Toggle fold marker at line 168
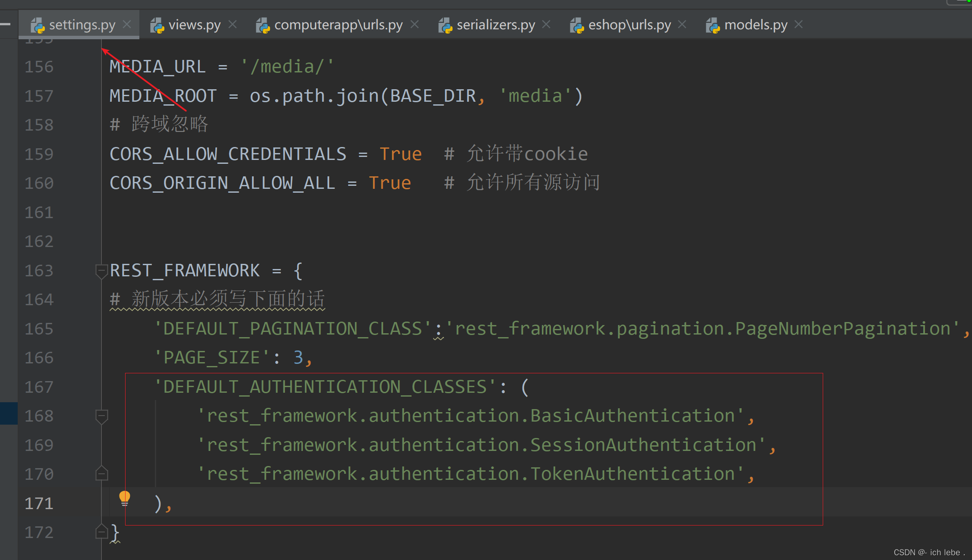The height and width of the screenshot is (560, 972). click(x=101, y=416)
